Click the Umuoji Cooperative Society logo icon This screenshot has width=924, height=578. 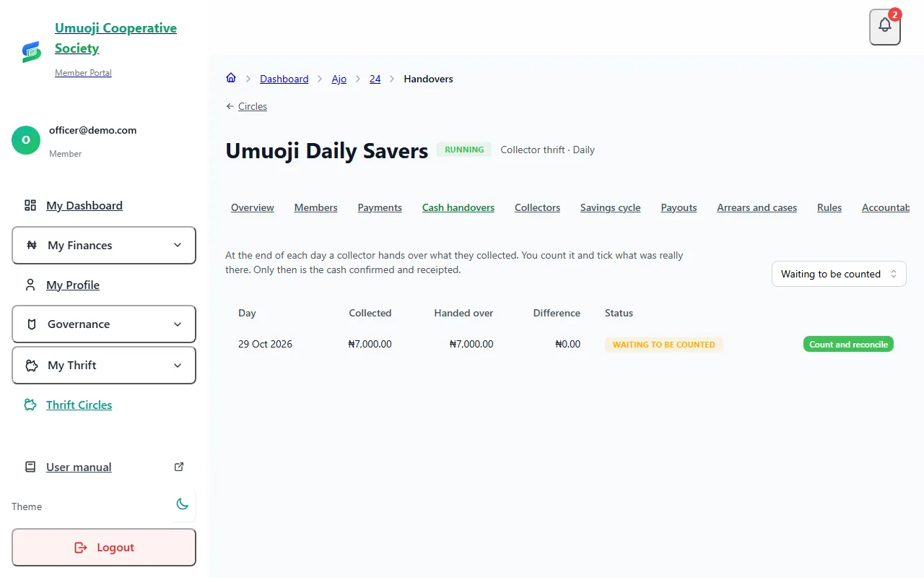pos(32,51)
